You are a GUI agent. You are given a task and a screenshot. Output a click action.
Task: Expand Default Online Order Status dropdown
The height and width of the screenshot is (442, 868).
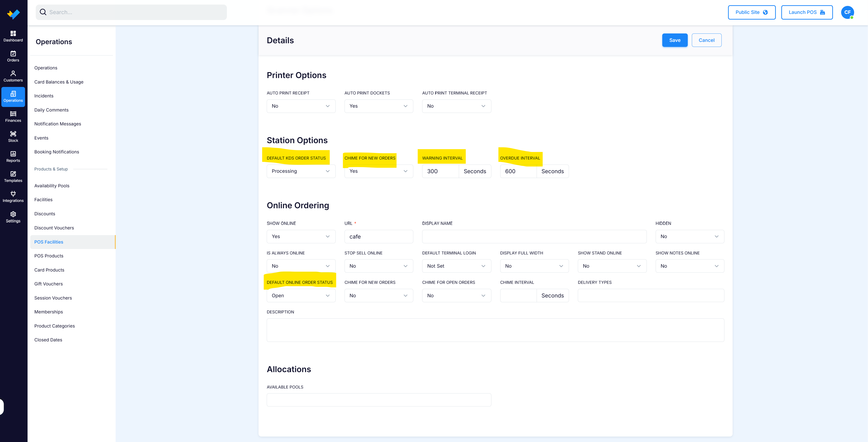(301, 295)
